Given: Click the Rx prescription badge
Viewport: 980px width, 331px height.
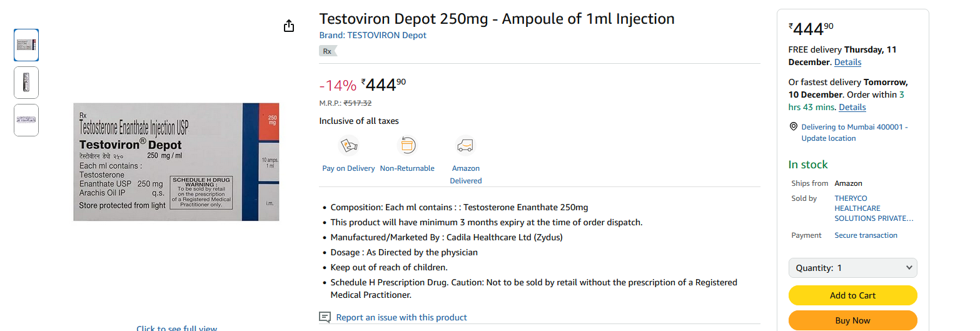Looking at the screenshot, I should [x=327, y=51].
